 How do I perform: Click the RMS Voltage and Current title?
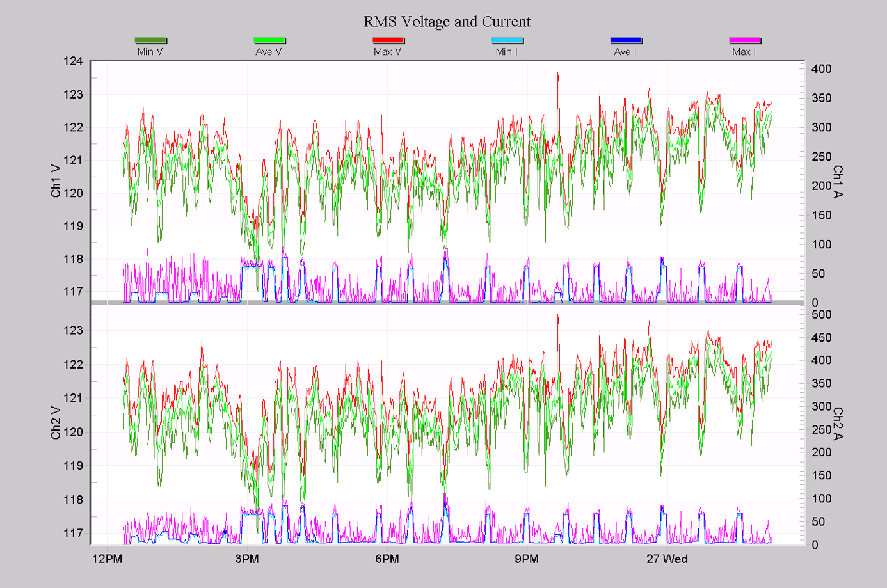click(x=447, y=21)
